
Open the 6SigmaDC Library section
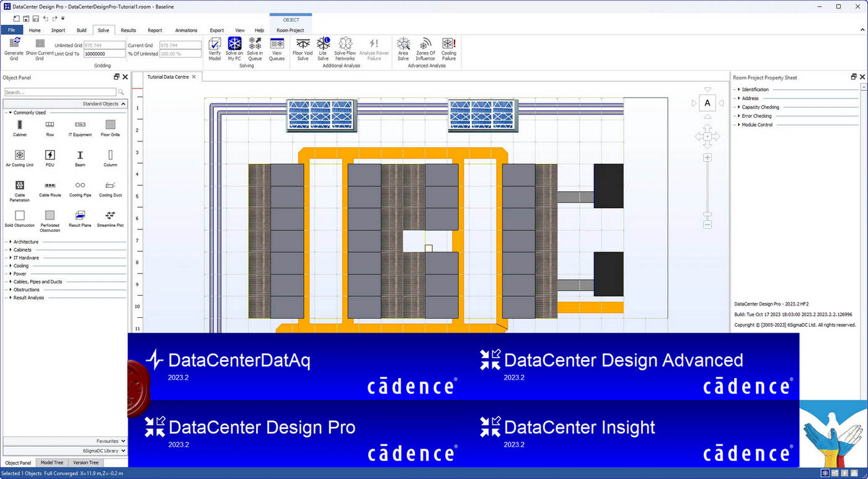[65, 450]
